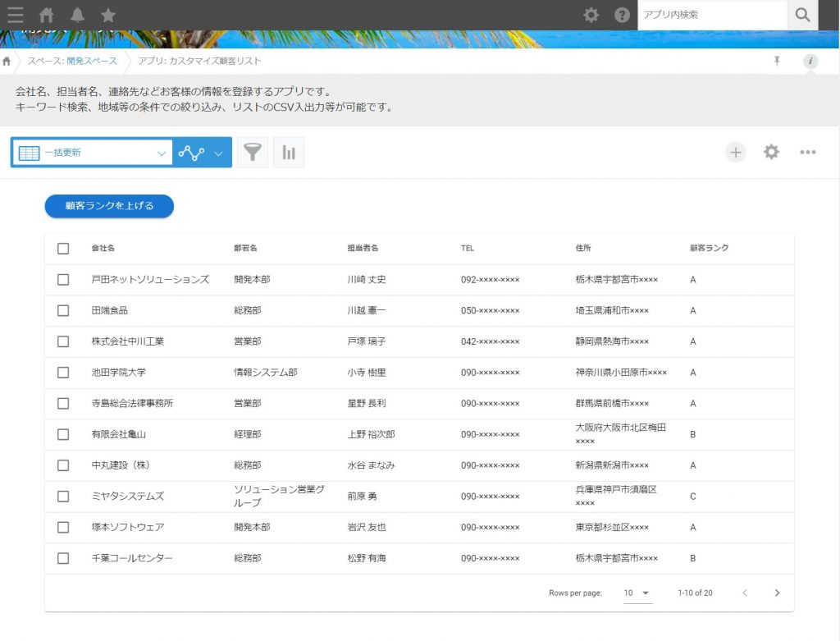Click the 042-xxxx-xxxx phone cell
This screenshot has height=641, width=840.
tap(491, 341)
